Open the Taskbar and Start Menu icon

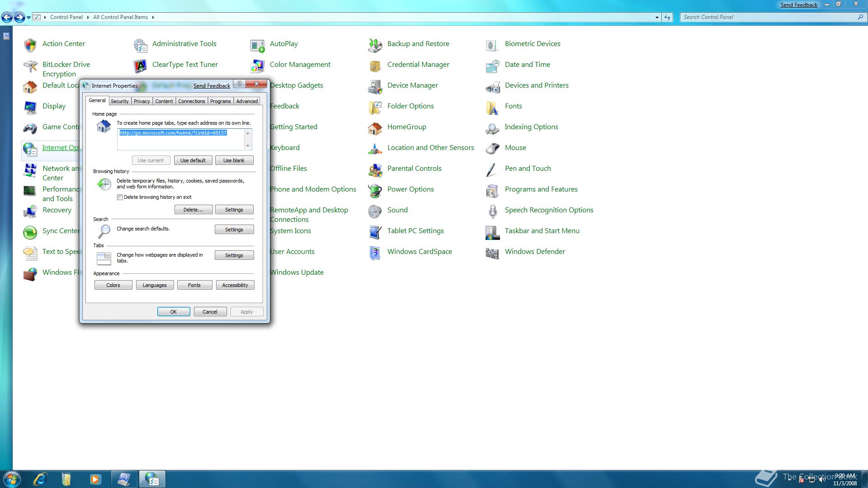coord(493,232)
